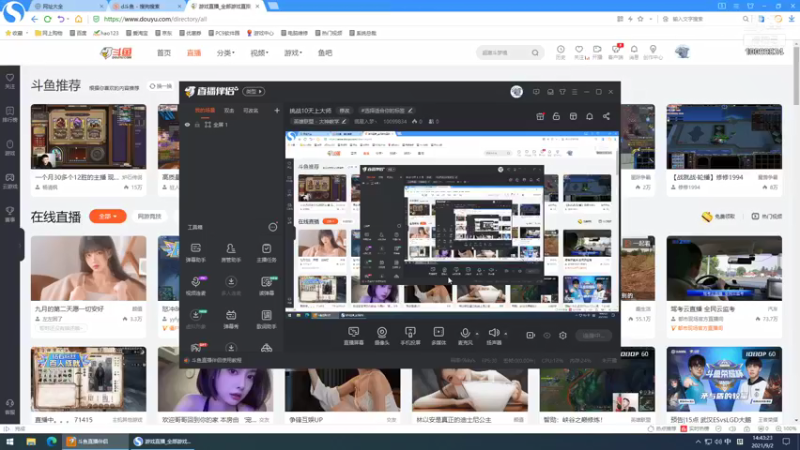Switch to the first scene tab in broadcaster
The image size is (800, 450).
(205, 110)
